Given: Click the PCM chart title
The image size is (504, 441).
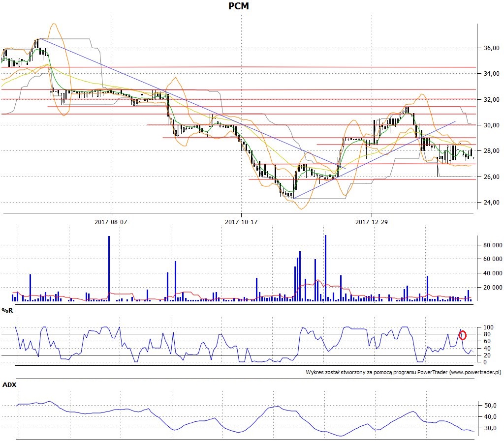Looking at the screenshot, I should (239, 6).
